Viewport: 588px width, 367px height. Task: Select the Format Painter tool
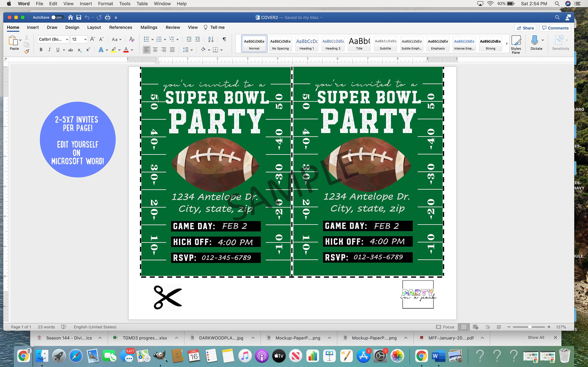tap(27, 51)
